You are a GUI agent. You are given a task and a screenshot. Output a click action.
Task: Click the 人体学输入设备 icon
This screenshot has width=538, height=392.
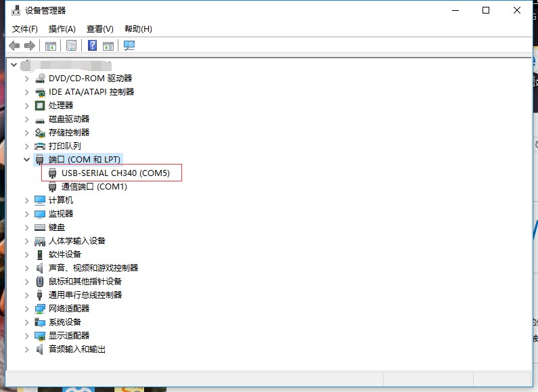point(40,241)
